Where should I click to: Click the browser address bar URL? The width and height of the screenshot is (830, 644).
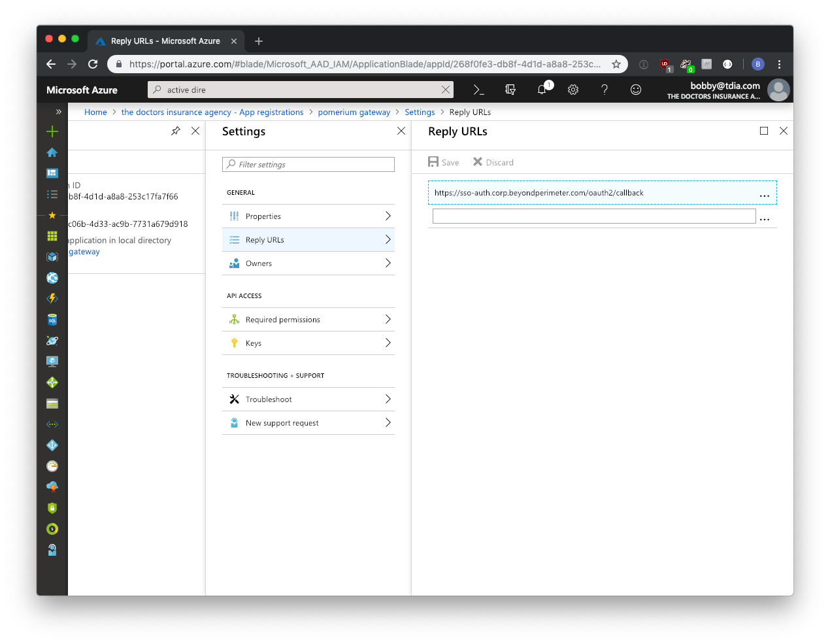click(x=365, y=64)
